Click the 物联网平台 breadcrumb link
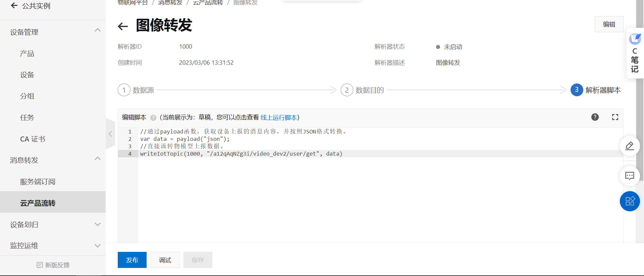 coord(133,3)
